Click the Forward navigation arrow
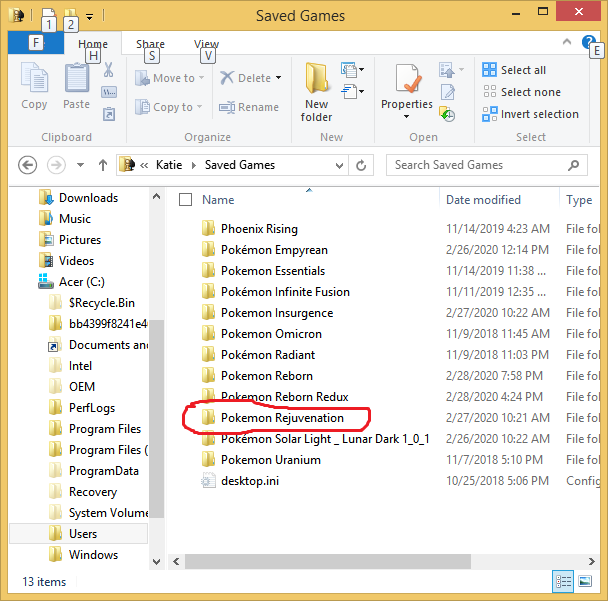The image size is (608, 601). (56, 166)
